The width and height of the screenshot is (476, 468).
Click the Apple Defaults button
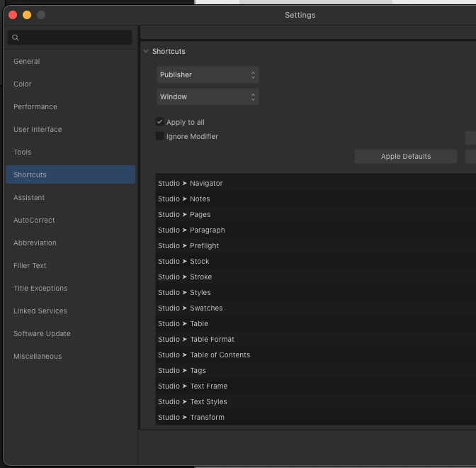406,157
